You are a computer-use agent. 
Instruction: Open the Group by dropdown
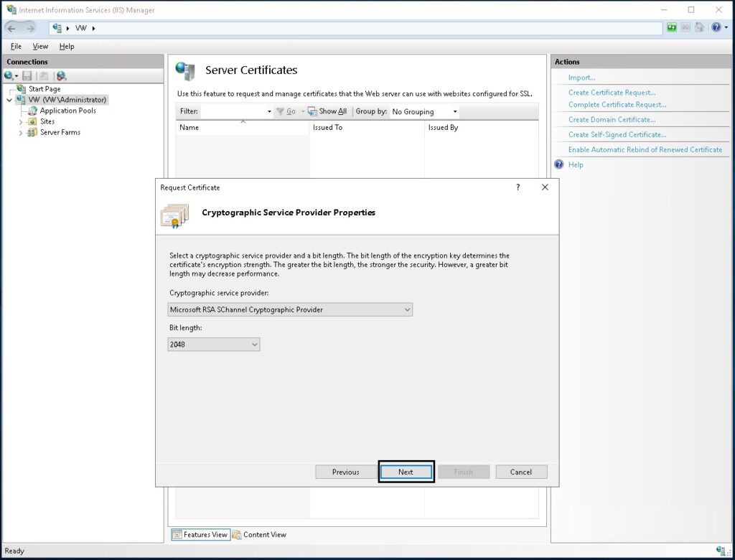point(454,112)
